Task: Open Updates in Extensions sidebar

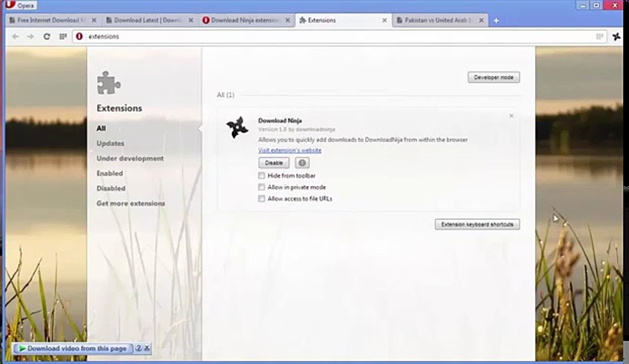Action: pyautogui.click(x=110, y=144)
